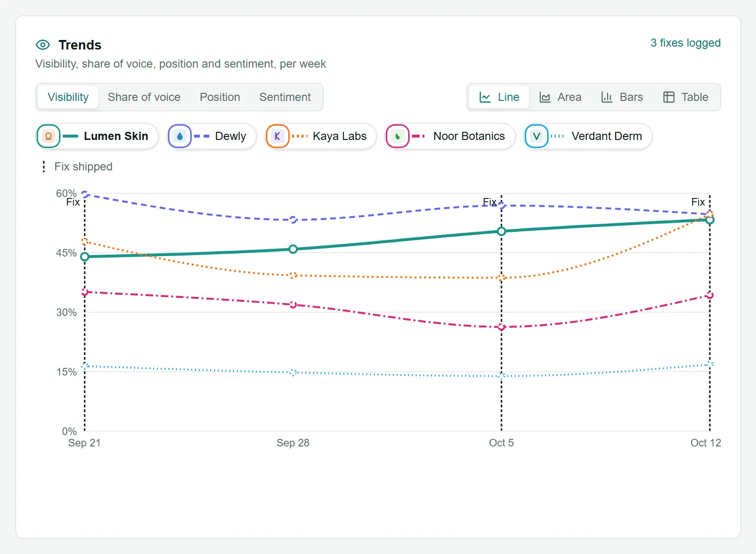Hide the Dewly series in the legend
This screenshot has width=756, height=554.
click(212, 136)
